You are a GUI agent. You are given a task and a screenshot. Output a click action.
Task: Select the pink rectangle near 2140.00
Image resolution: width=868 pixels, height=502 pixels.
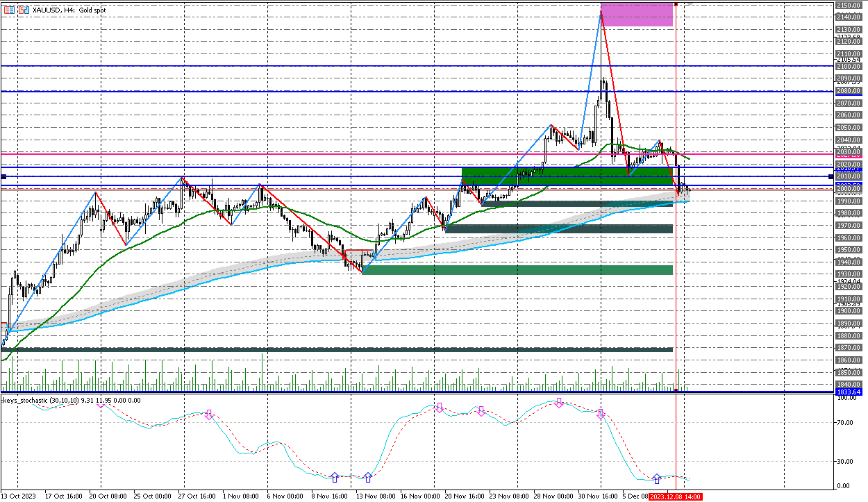click(637, 15)
